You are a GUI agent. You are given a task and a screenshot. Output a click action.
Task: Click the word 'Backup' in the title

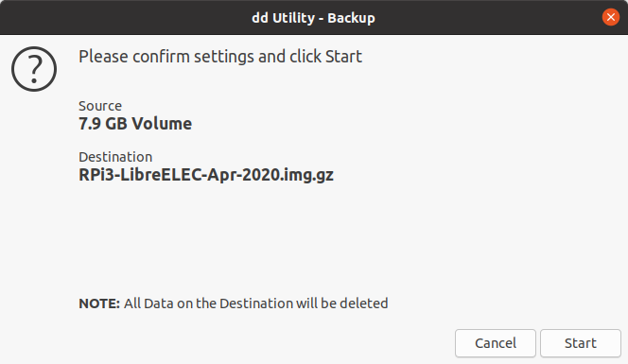point(351,18)
